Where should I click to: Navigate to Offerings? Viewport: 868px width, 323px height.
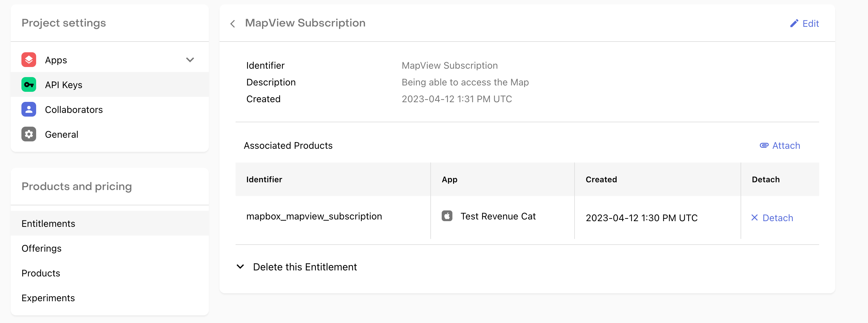(110, 248)
